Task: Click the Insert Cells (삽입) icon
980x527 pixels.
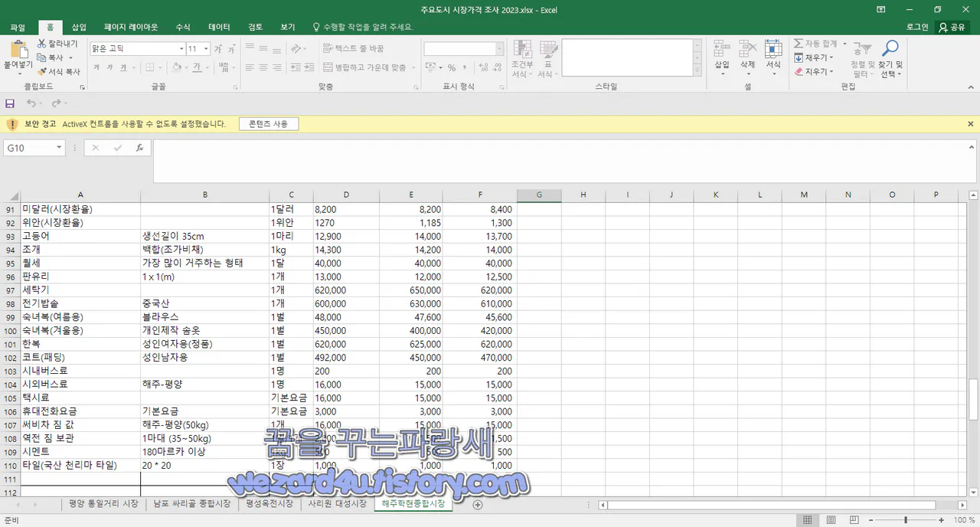Action: (720, 57)
